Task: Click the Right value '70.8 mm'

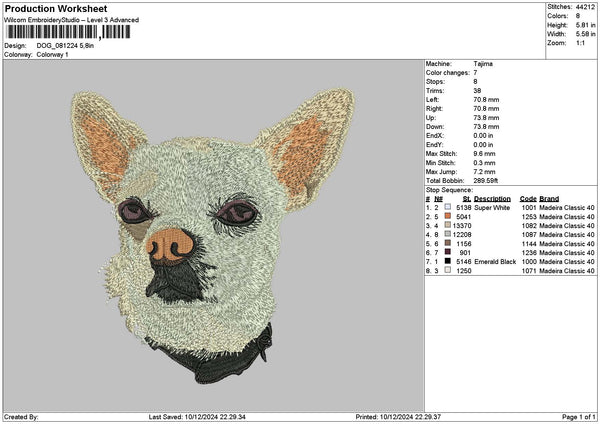Action: [486, 109]
